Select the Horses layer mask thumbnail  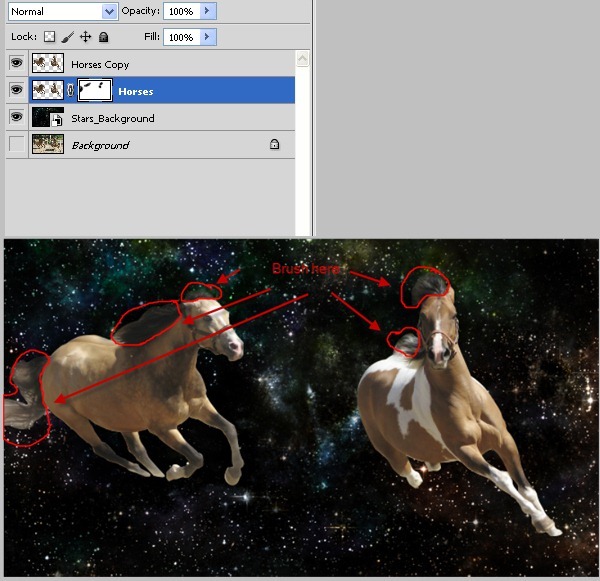click(x=95, y=90)
